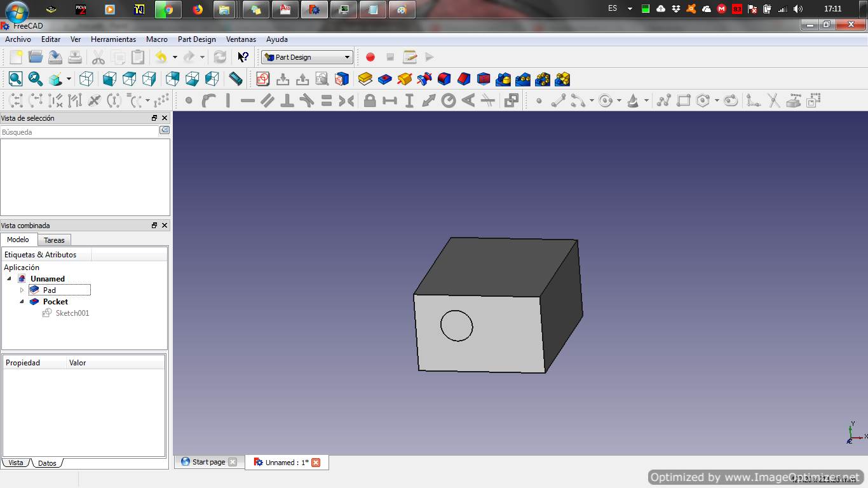
Task: Expand the Pad tree item
Action: tap(22, 290)
